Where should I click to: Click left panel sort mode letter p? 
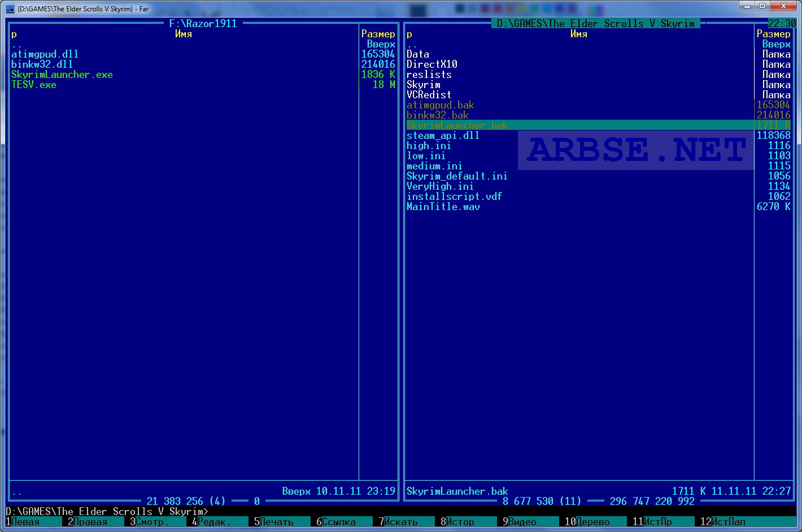click(x=14, y=34)
